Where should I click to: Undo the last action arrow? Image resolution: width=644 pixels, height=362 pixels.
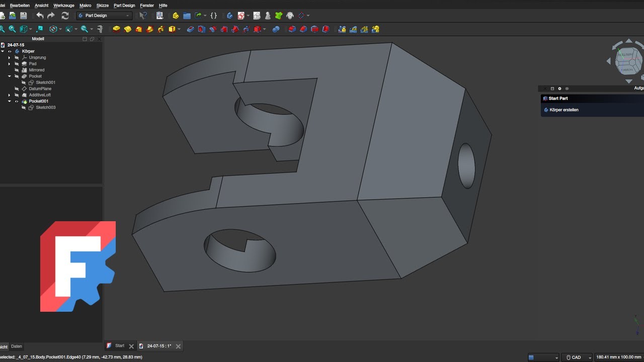click(x=40, y=16)
